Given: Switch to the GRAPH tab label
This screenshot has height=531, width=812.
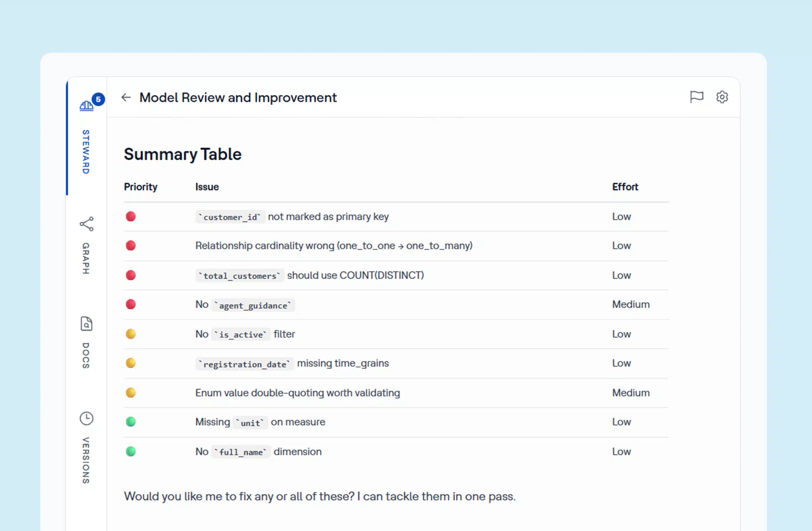Looking at the screenshot, I should click(x=86, y=258).
